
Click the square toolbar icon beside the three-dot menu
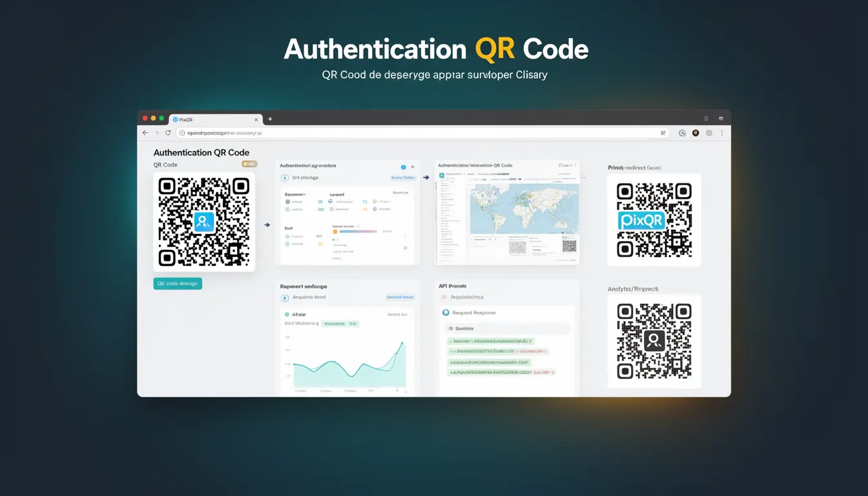click(709, 133)
